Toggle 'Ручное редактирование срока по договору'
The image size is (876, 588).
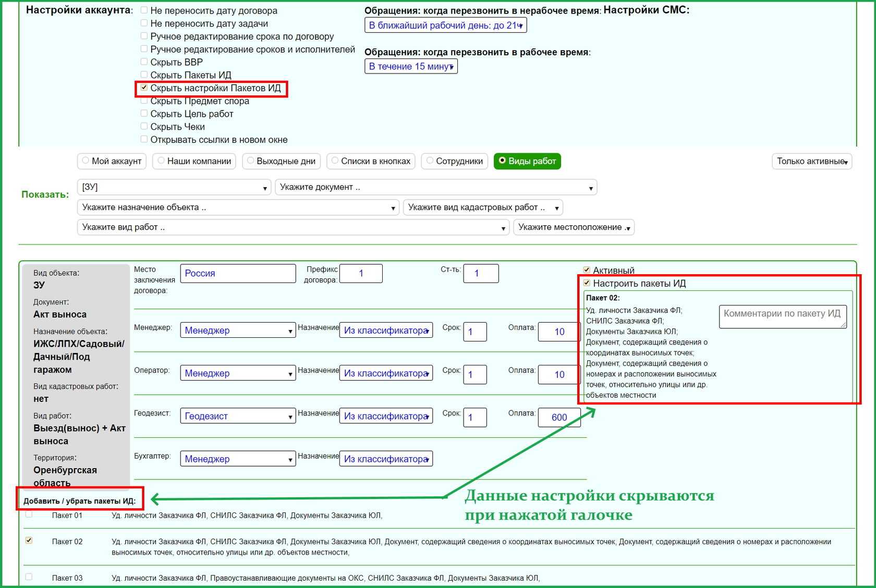144,36
